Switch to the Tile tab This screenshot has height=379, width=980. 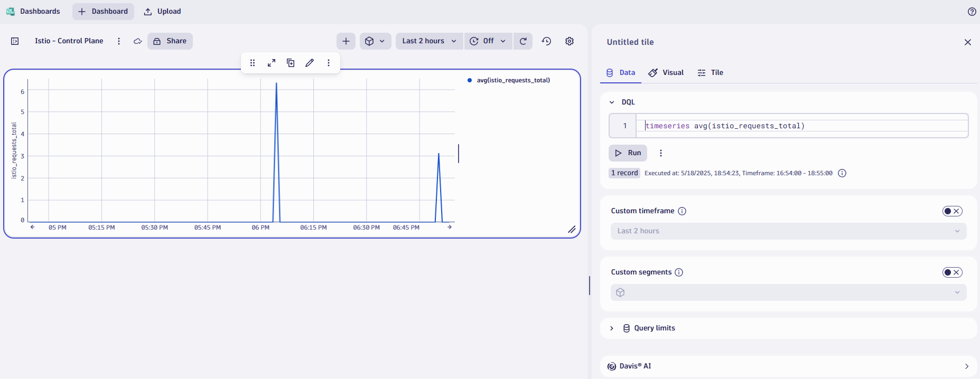[x=710, y=73]
